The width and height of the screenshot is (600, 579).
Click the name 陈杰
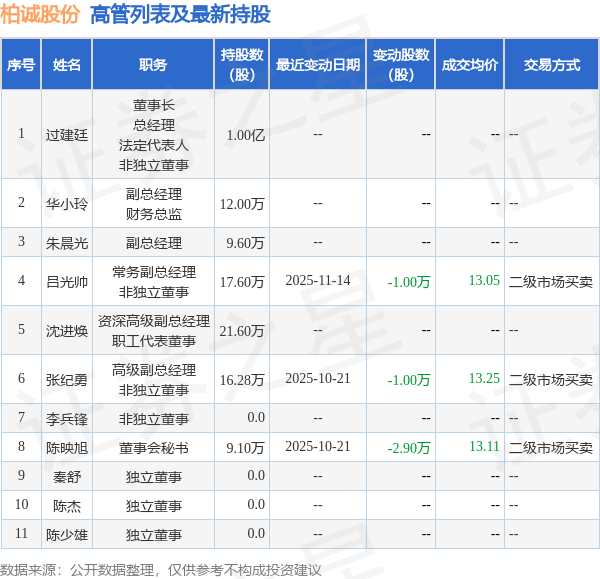[x=67, y=506]
